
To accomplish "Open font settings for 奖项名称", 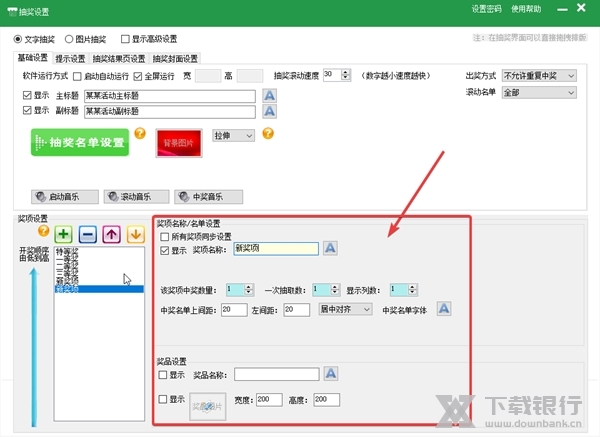I will pyautogui.click(x=330, y=248).
